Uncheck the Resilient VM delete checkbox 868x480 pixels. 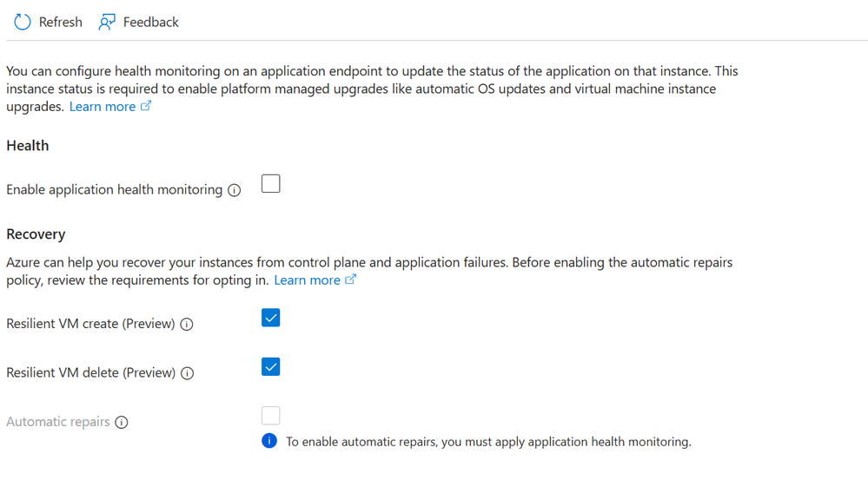271,366
